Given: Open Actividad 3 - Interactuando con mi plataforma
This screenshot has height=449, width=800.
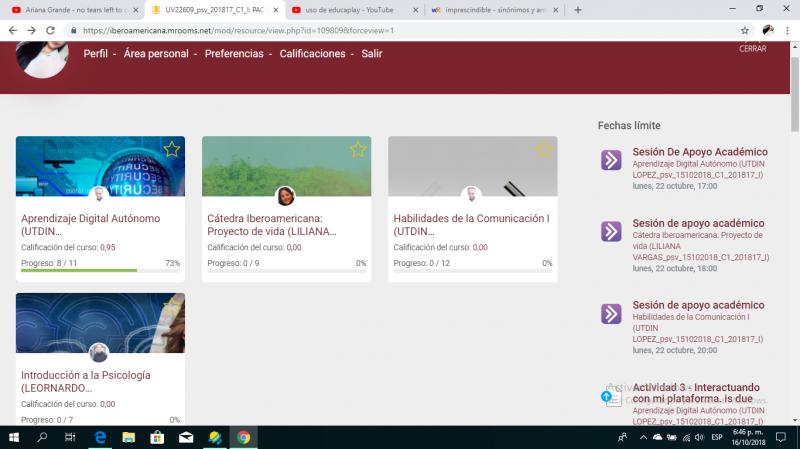Looking at the screenshot, I should [x=696, y=393].
